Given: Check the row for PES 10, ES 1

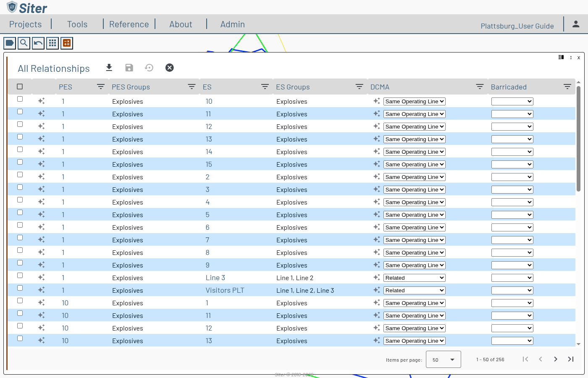Looking at the screenshot, I should [20, 301].
